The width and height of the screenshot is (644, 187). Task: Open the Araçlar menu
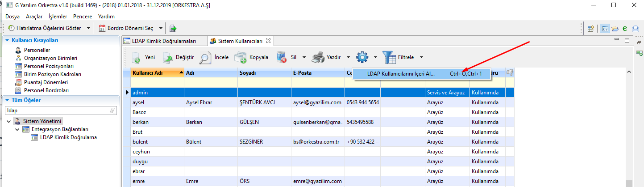[x=34, y=17]
